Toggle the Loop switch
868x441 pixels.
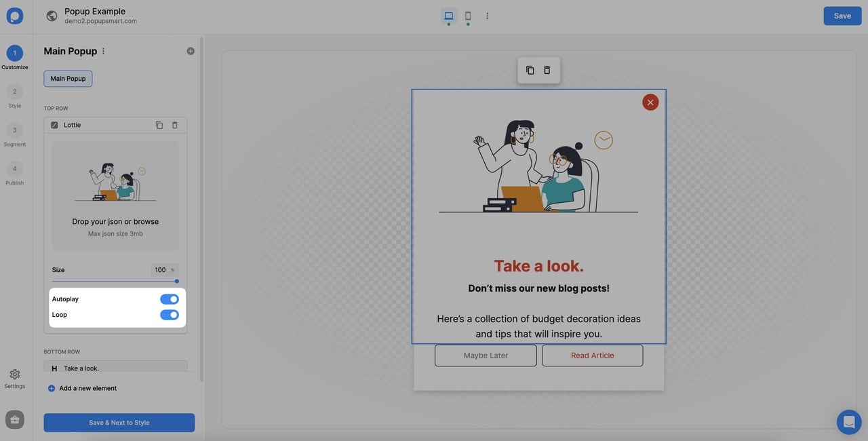click(170, 315)
